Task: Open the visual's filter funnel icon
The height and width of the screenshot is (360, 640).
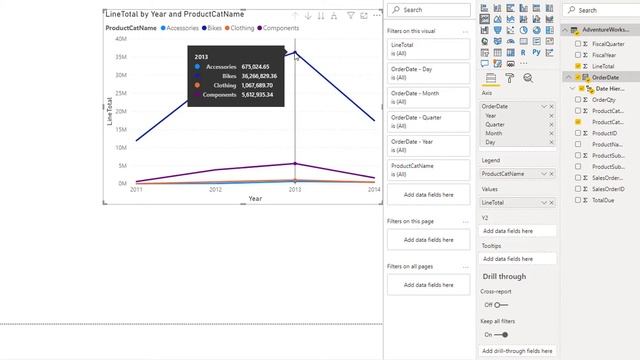Action: point(351,16)
